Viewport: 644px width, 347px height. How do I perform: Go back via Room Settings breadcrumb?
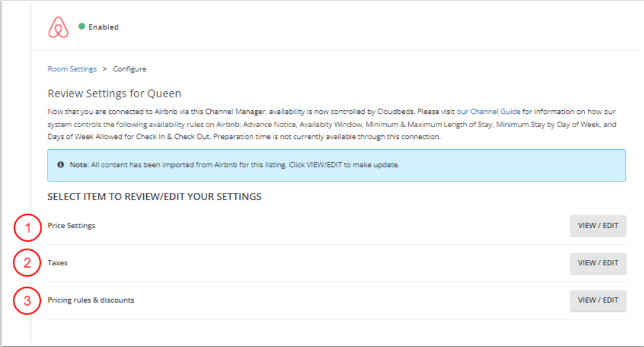click(72, 69)
